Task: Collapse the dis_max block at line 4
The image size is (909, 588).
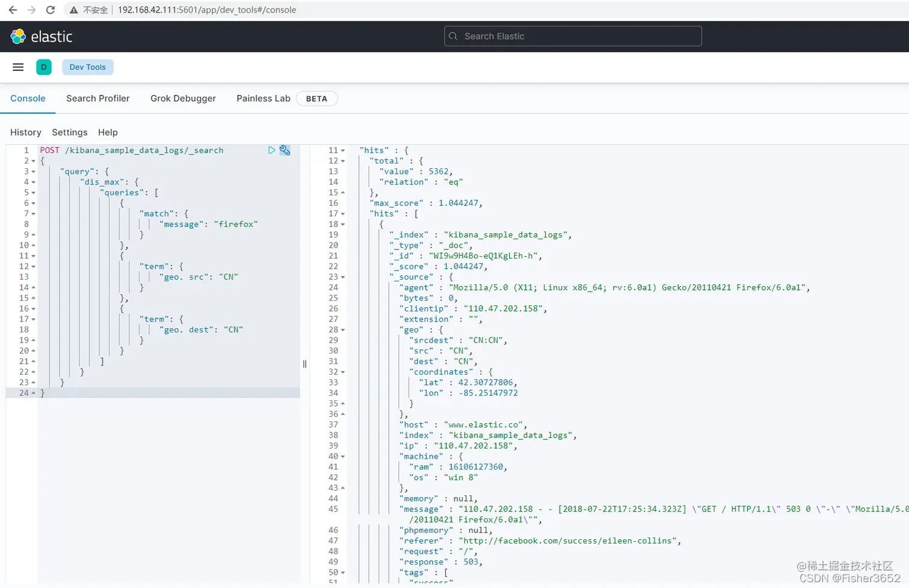Action: click(x=33, y=182)
